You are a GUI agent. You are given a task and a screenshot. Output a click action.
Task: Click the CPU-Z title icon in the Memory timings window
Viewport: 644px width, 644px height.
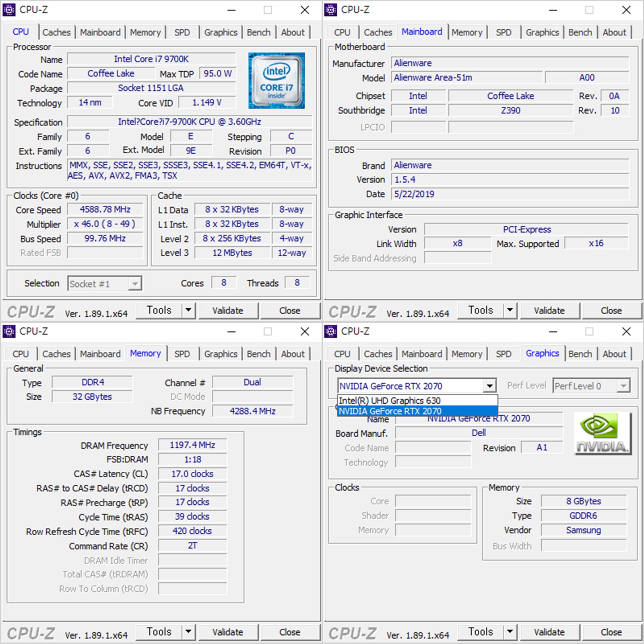click(x=9, y=331)
